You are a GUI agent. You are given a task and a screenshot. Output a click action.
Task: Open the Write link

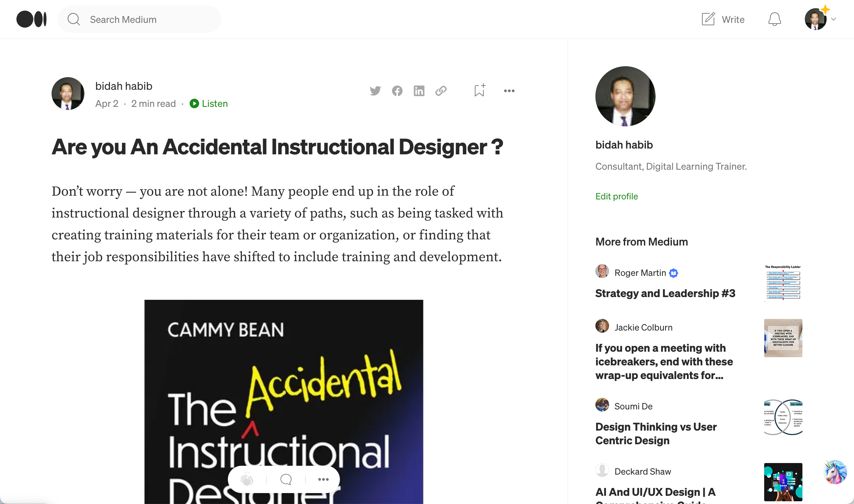tap(733, 19)
